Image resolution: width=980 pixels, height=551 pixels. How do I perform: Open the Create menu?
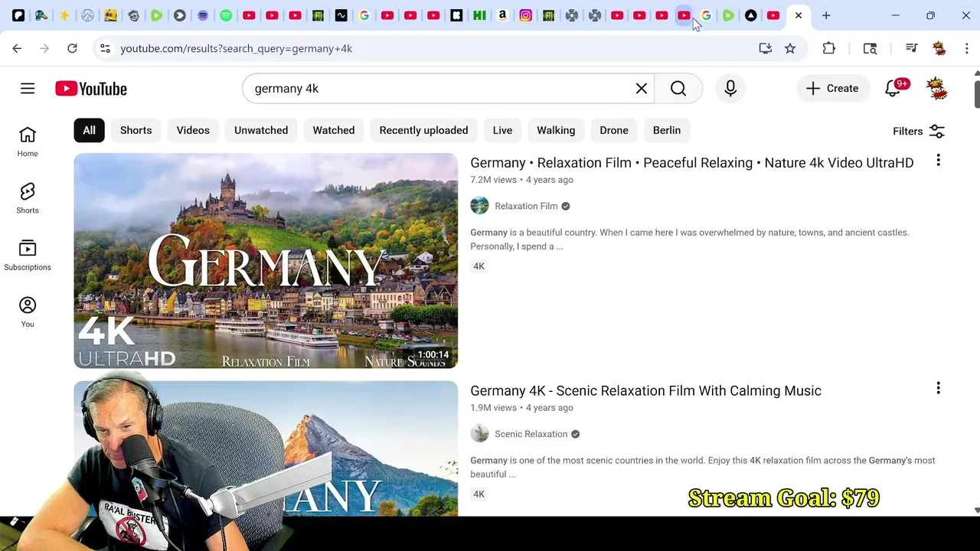tap(832, 89)
